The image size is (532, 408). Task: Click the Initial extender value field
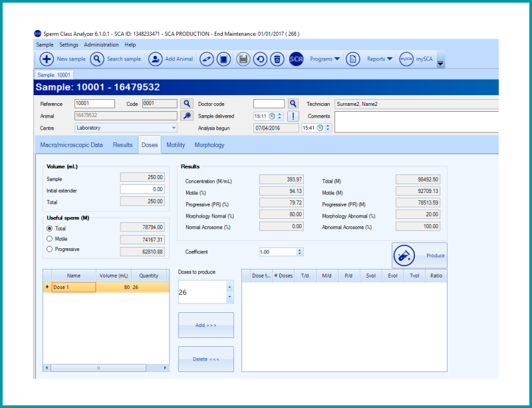[142, 189]
